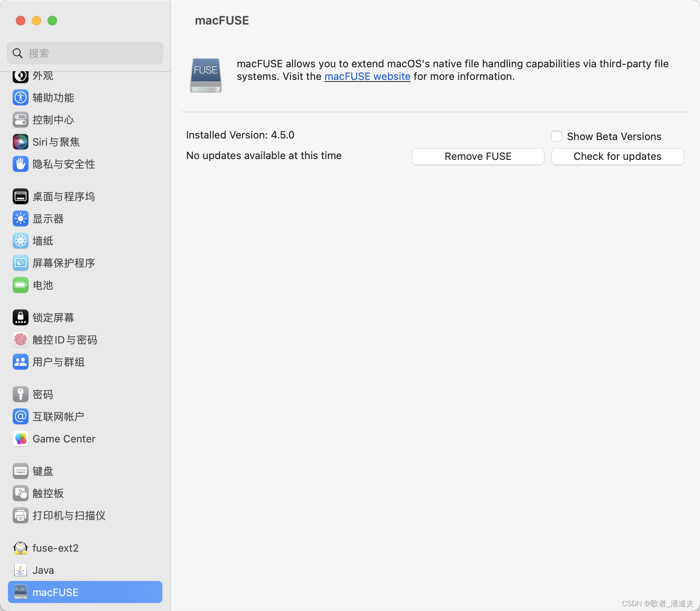Click the search magnifier icon
Viewport: 700px width, 611px height.
(x=17, y=53)
